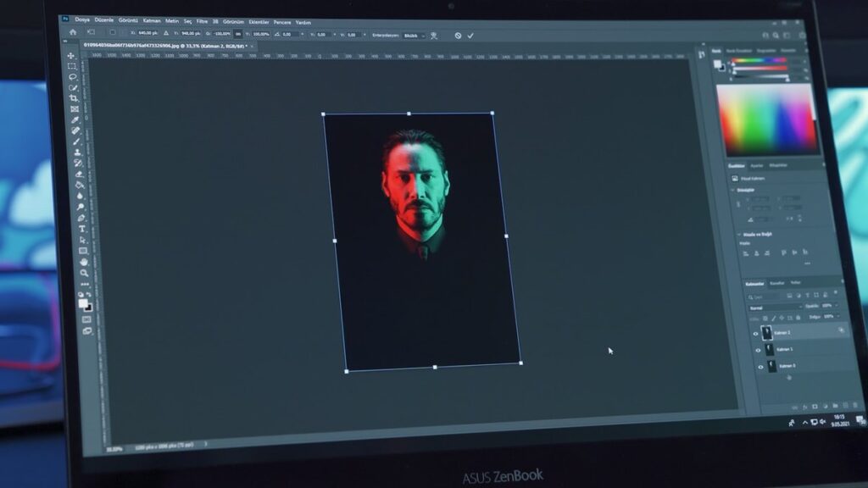Screen dimensions: 868x488
Task: Toggle lock transparent pixels in Layers panel
Action: 765,319
